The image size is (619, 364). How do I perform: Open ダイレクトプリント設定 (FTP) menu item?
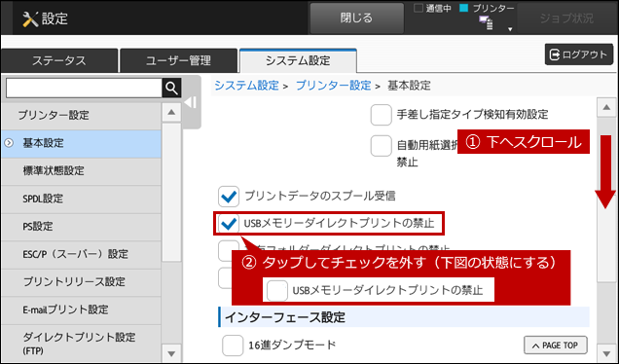pos(81,344)
